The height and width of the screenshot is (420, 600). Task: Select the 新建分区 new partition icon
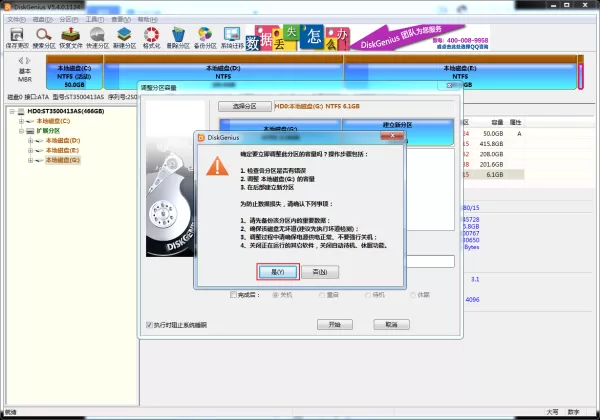pos(124,37)
